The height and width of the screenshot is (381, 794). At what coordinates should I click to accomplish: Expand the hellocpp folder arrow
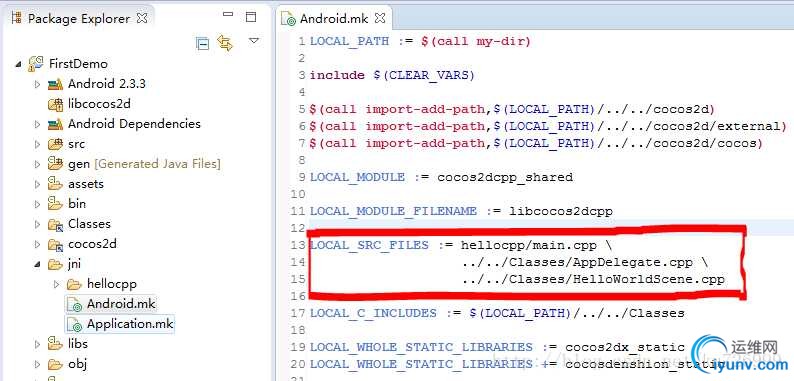(56, 284)
